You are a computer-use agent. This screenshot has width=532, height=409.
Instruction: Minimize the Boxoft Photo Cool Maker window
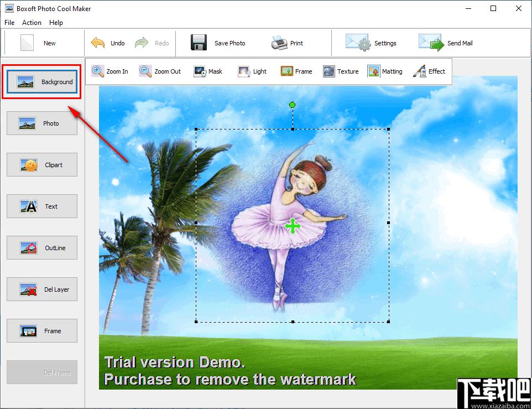(468, 8)
